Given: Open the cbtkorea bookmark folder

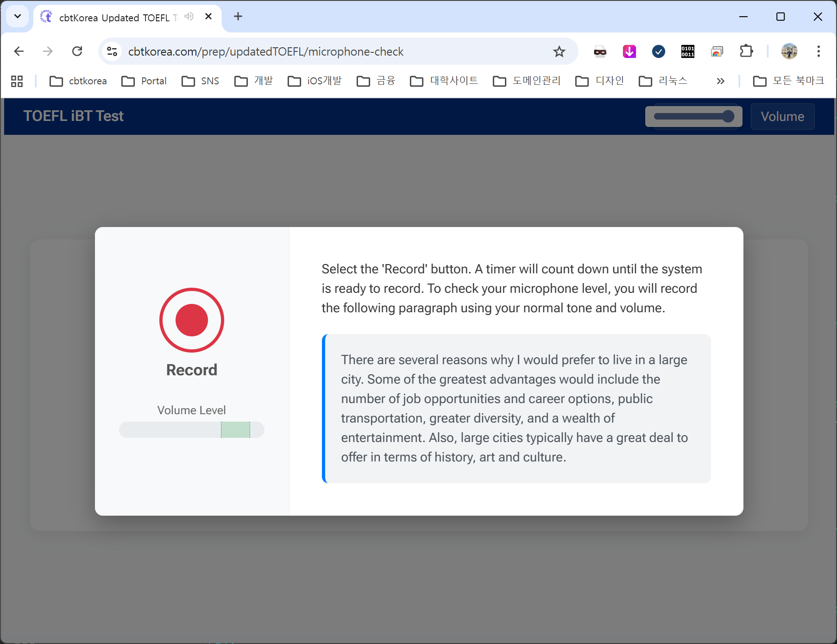Looking at the screenshot, I should (78, 81).
